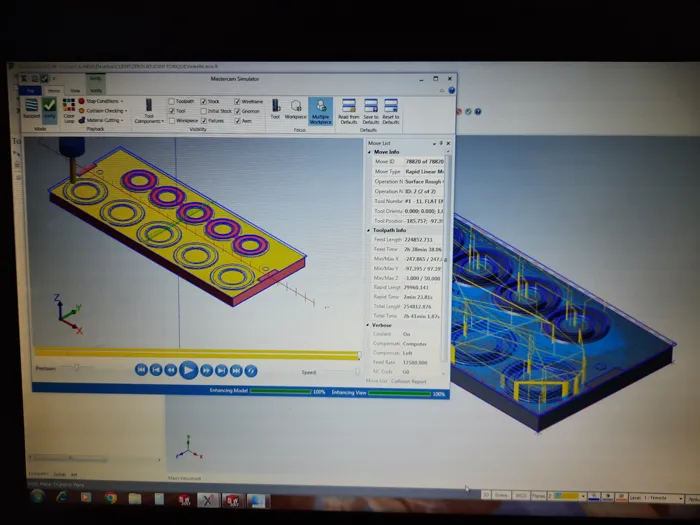This screenshot has height=525, width=700.
Task: Click the step back (rewind) button
Action: point(171,370)
